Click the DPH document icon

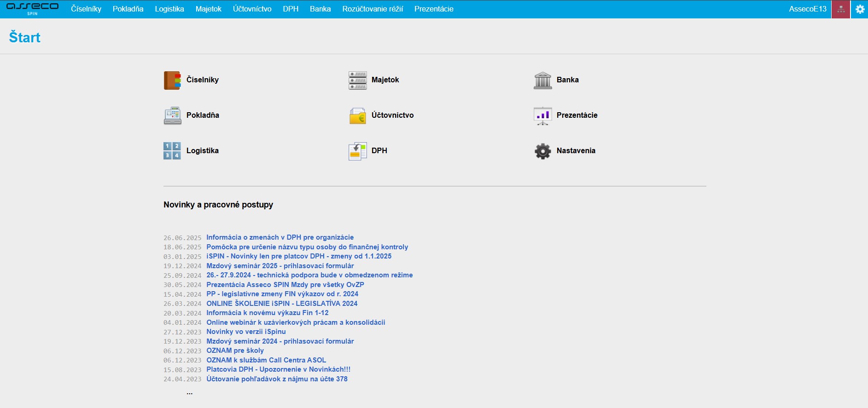[x=357, y=151]
